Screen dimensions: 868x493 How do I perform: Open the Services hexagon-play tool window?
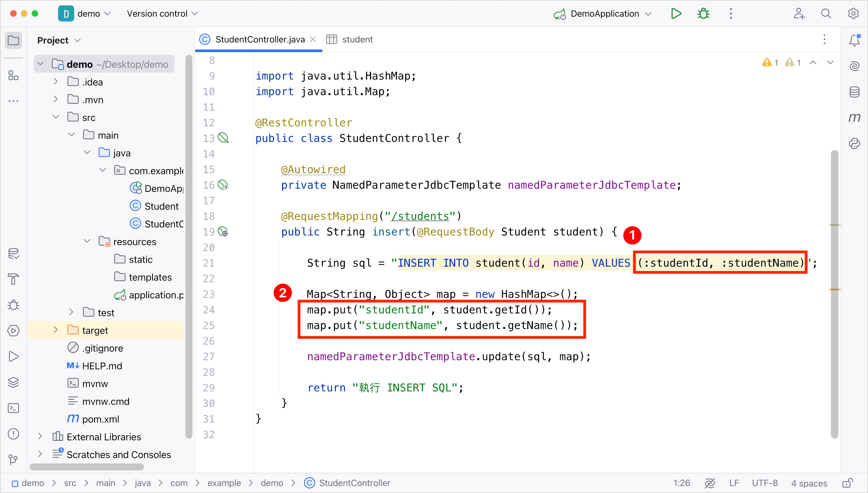[13, 330]
